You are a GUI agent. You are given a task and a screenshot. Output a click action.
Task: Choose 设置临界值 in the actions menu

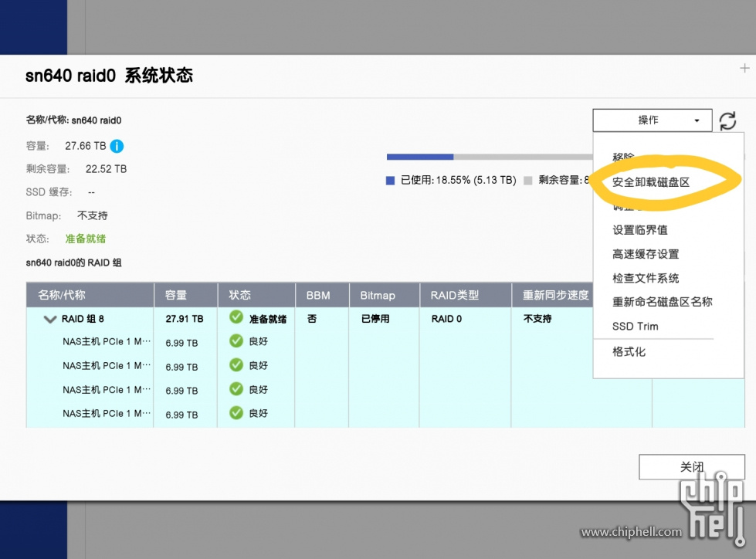coord(640,230)
